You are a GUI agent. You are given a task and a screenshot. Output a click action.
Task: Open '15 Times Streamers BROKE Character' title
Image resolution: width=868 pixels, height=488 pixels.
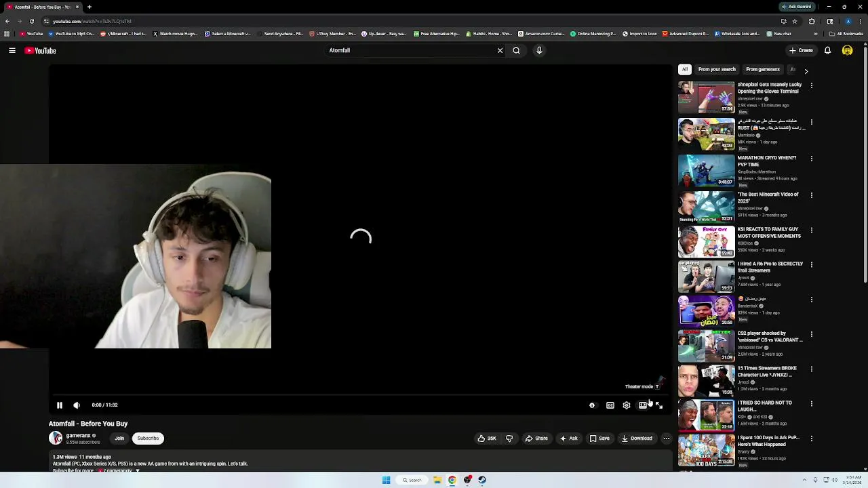(x=767, y=371)
